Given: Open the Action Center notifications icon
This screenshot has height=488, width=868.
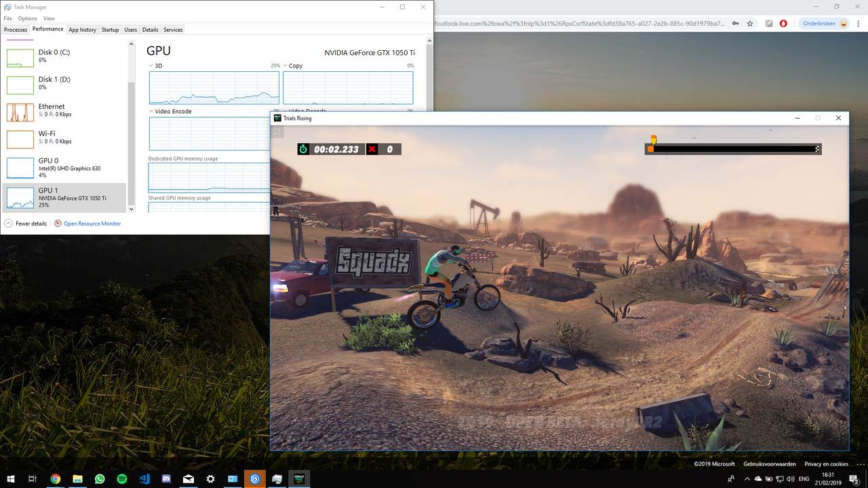Looking at the screenshot, I should (854, 479).
